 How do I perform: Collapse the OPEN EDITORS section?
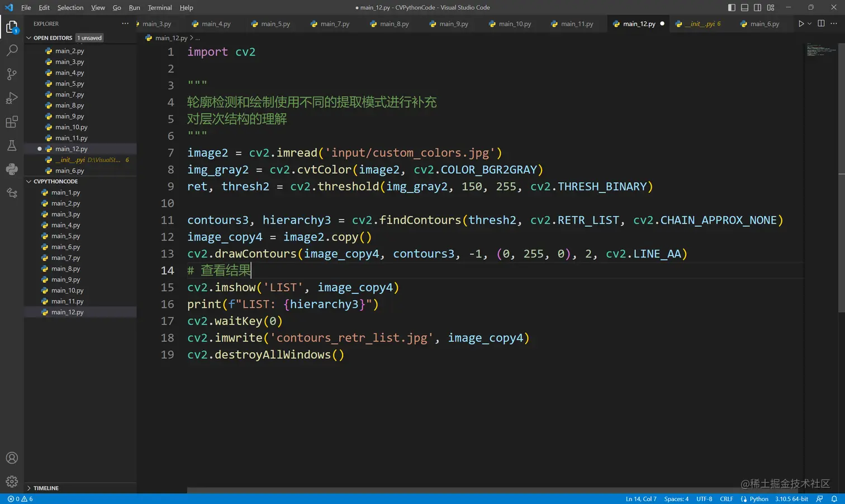point(53,38)
